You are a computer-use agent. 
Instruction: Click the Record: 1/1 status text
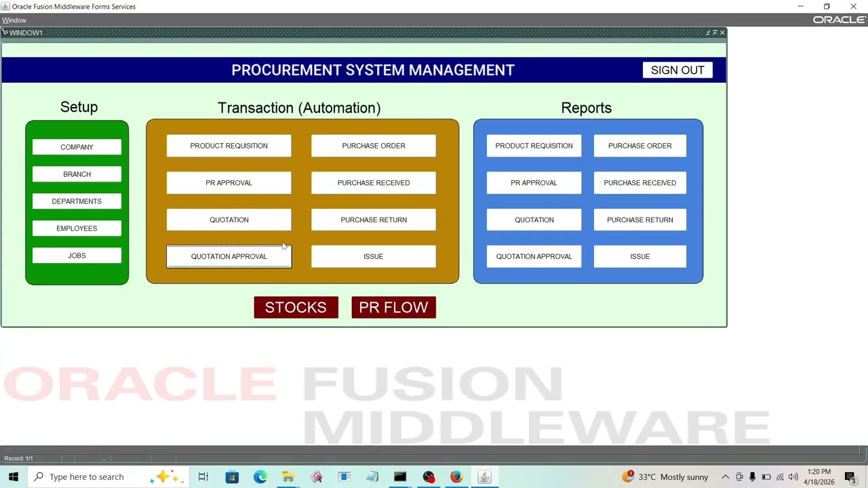[x=18, y=459]
